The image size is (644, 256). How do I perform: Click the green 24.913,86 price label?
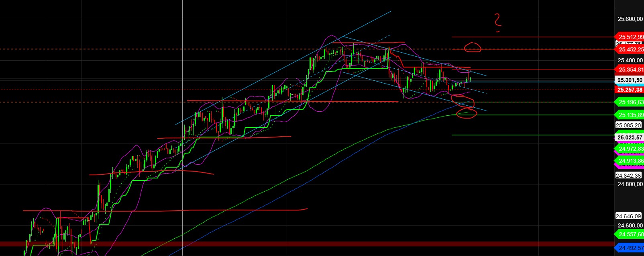pos(630,160)
